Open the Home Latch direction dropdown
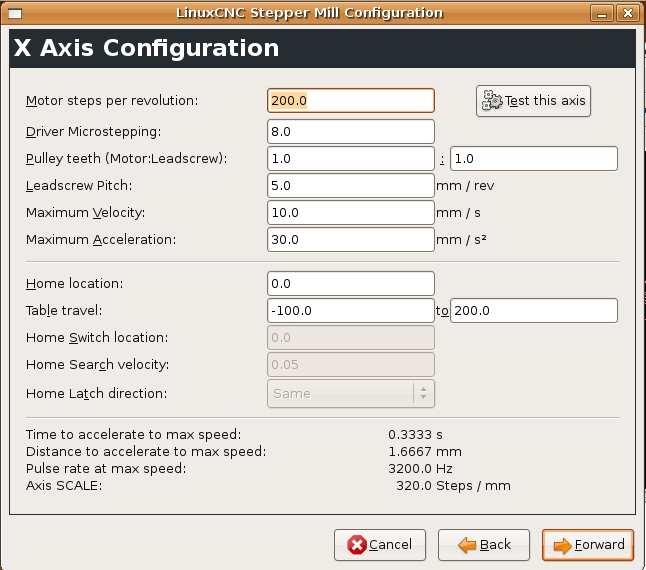 (351, 394)
